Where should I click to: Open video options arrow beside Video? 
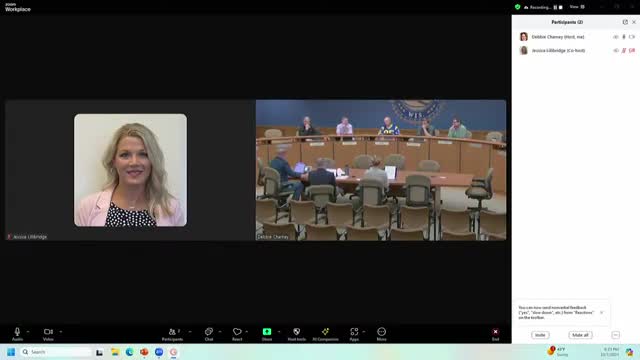click(x=61, y=331)
